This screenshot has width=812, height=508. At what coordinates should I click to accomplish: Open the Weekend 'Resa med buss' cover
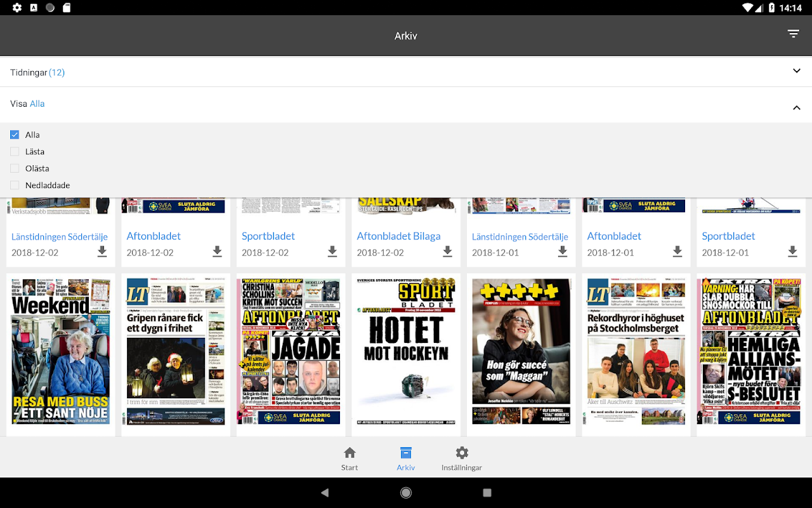coord(61,351)
